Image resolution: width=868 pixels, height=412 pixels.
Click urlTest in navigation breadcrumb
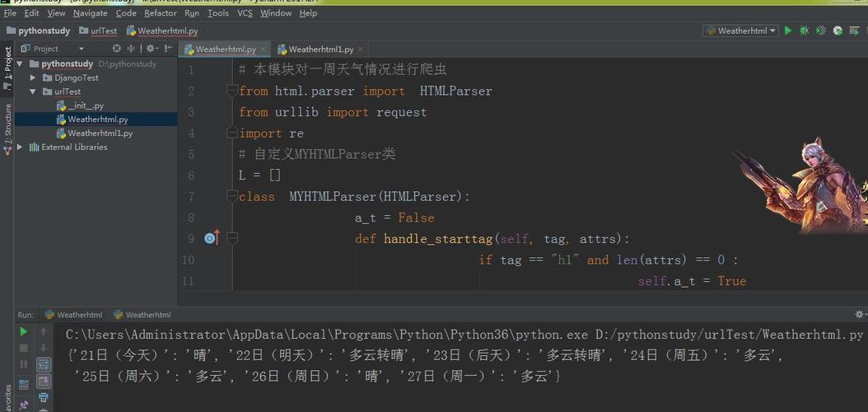point(98,31)
